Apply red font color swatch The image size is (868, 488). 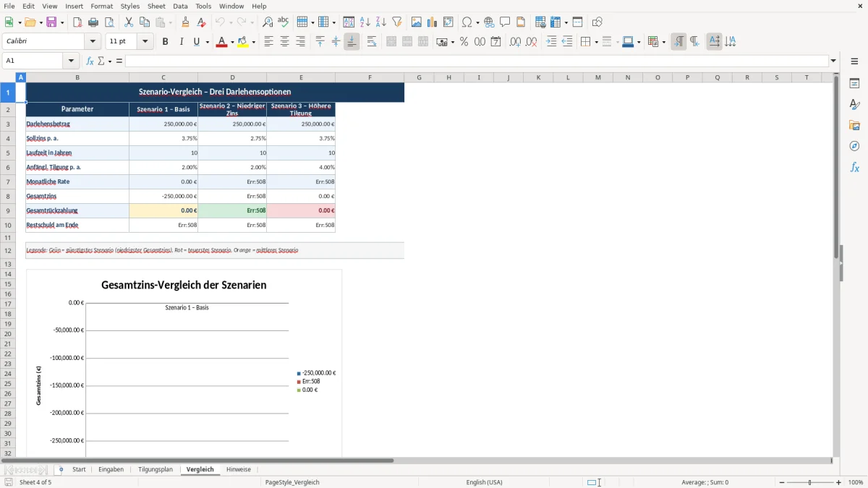pyautogui.click(x=221, y=42)
